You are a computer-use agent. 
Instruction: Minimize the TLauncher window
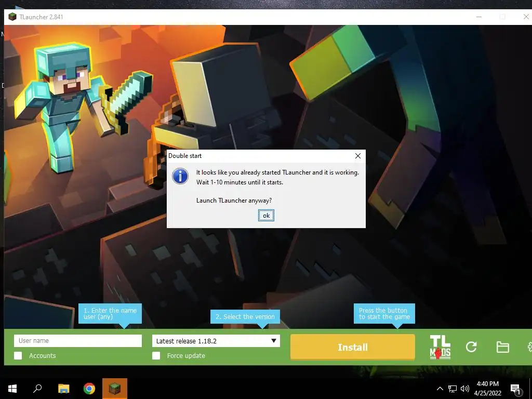coord(478,17)
